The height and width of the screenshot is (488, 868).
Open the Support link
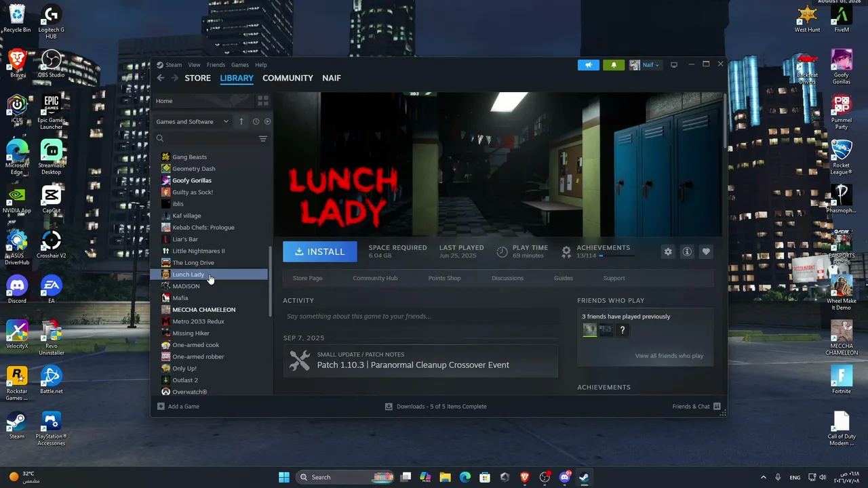pyautogui.click(x=614, y=278)
